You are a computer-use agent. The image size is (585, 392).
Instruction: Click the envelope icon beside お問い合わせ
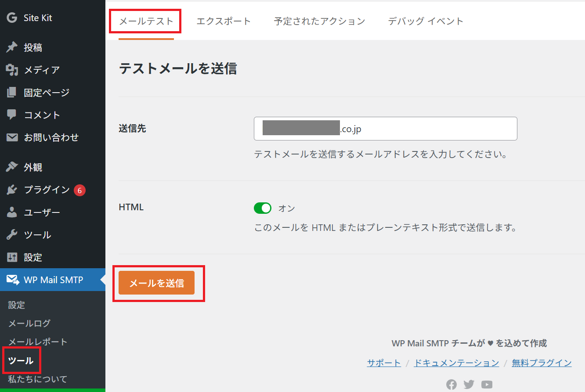click(x=12, y=137)
